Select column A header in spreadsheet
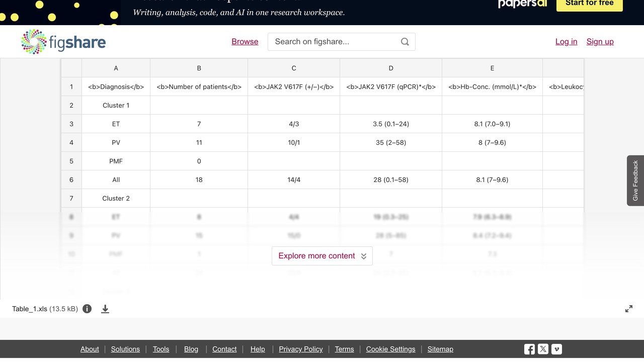The image size is (644, 362). click(116, 68)
